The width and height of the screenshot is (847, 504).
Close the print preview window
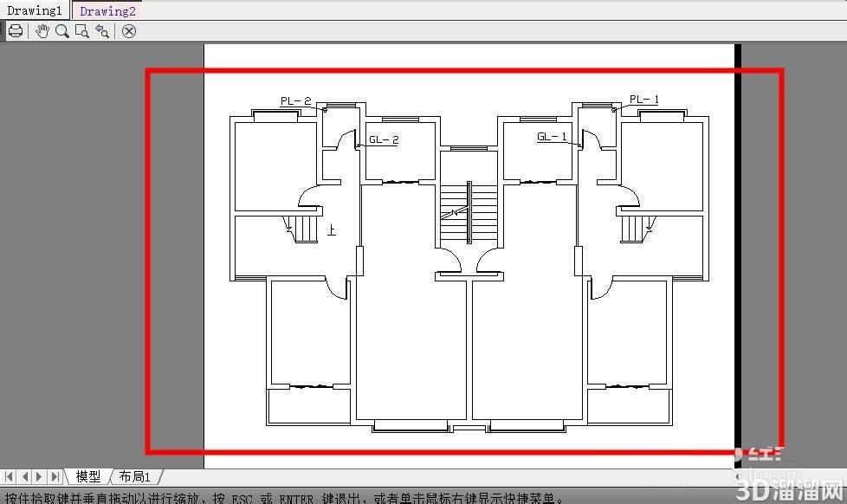coord(128,31)
